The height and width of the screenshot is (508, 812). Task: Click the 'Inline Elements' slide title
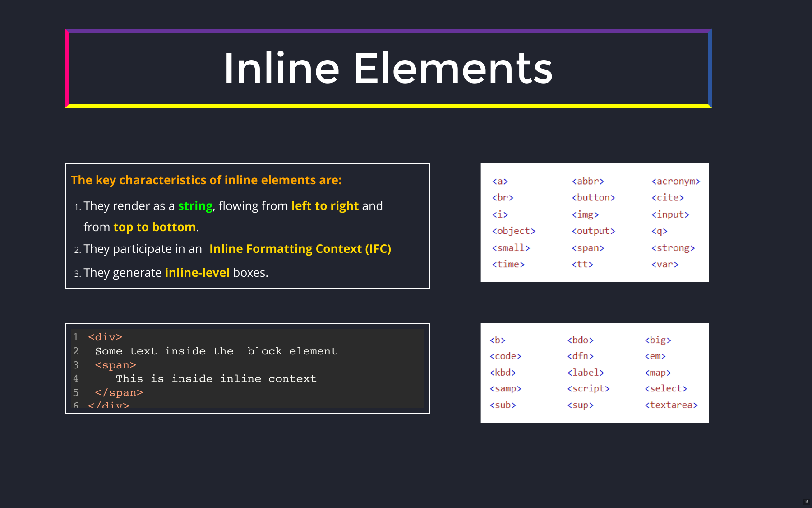click(388, 68)
